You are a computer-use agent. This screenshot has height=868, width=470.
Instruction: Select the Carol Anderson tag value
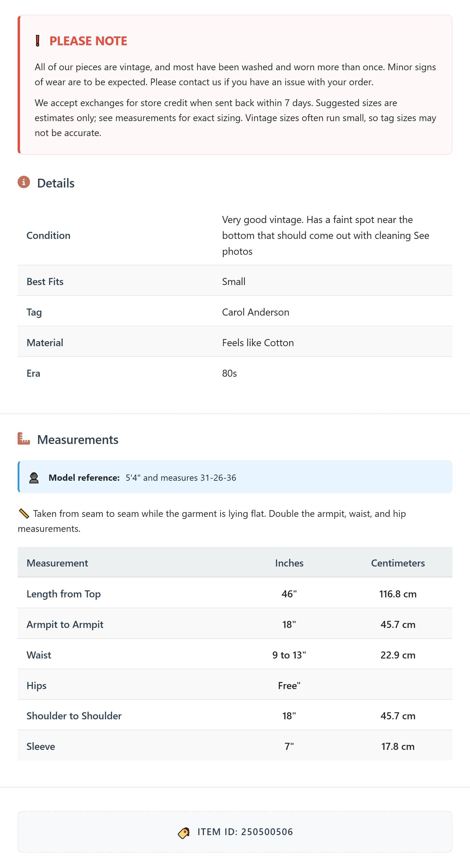pyautogui.click(x=256, y=312)
